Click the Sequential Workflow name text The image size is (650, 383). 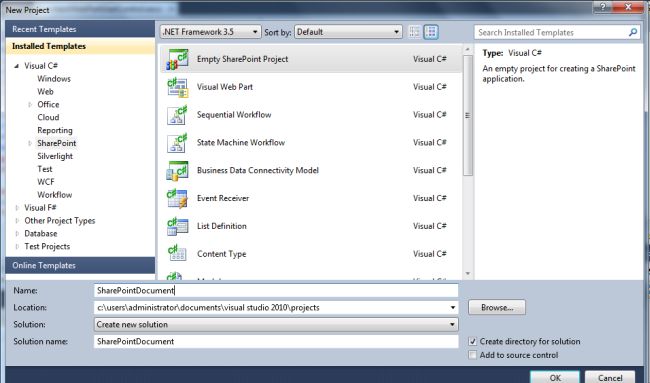pyautogui.click(x=234, y=115)
